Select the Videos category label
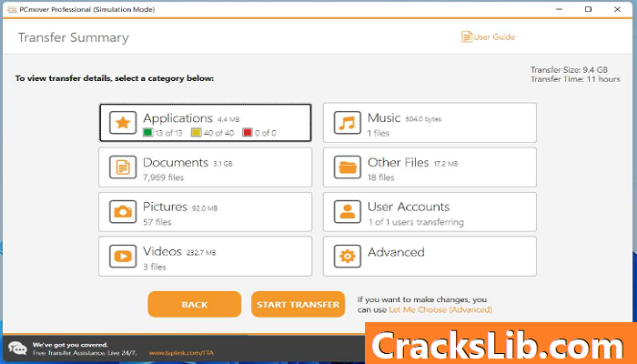 (162, 251)
